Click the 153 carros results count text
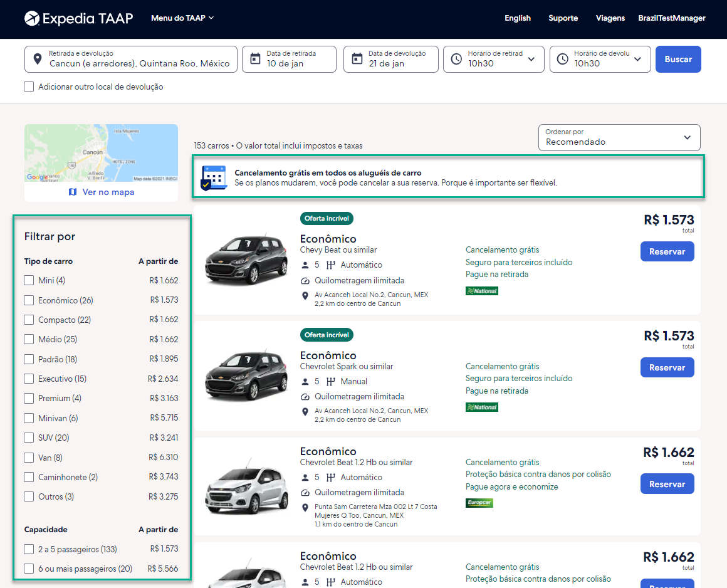Image resolution: width=727 pixels, height=588 pixels. click(x=211, y=145)
